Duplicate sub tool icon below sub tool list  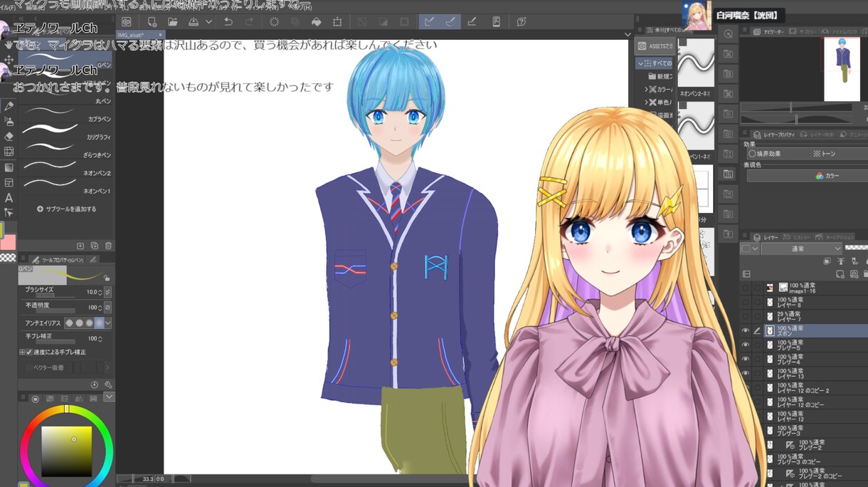tap(95, 246)
